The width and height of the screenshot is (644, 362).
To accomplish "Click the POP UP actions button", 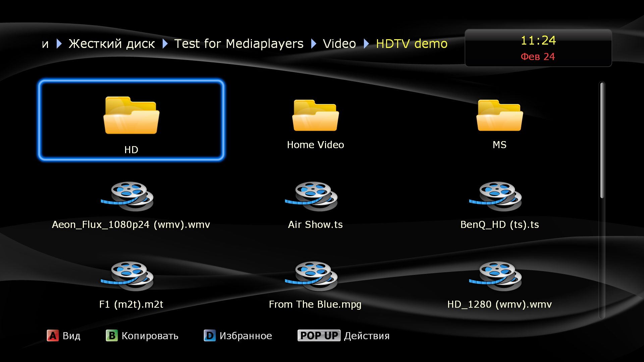I will tap(319, 336).
